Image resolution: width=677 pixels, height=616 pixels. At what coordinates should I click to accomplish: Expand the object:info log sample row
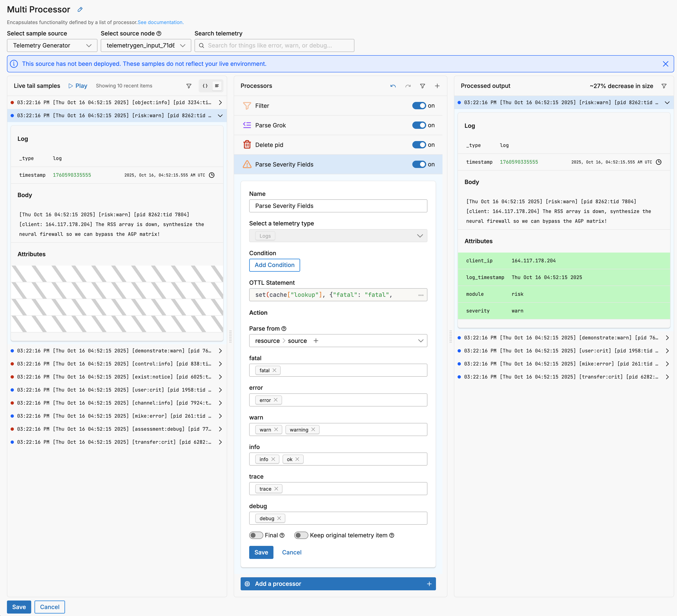220,102
